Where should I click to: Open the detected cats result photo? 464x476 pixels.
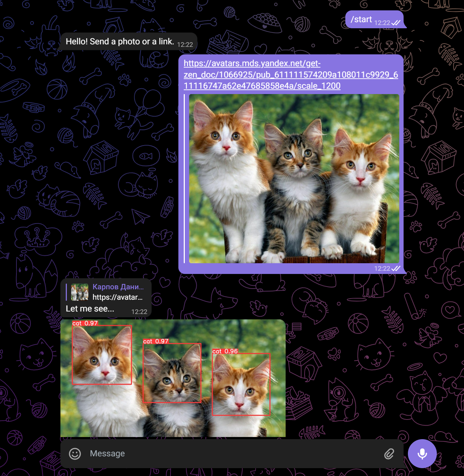click(173, 378)
